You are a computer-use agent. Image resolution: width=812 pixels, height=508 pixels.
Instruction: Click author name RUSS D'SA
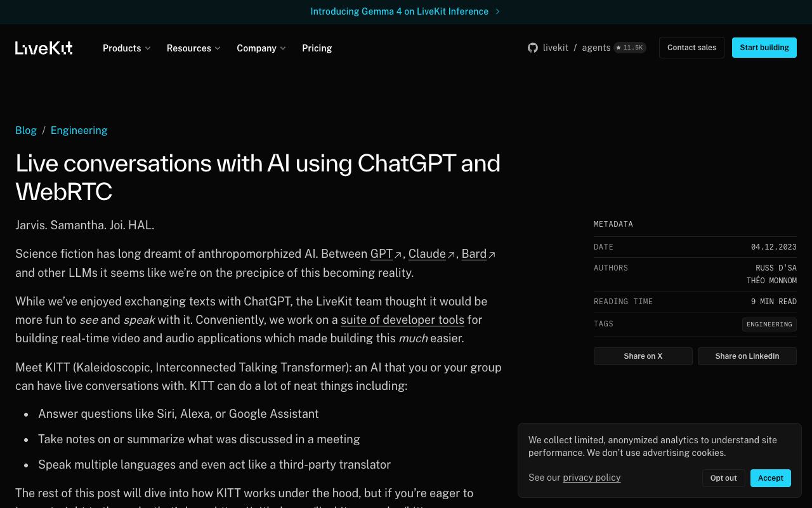tap(776, 268)
